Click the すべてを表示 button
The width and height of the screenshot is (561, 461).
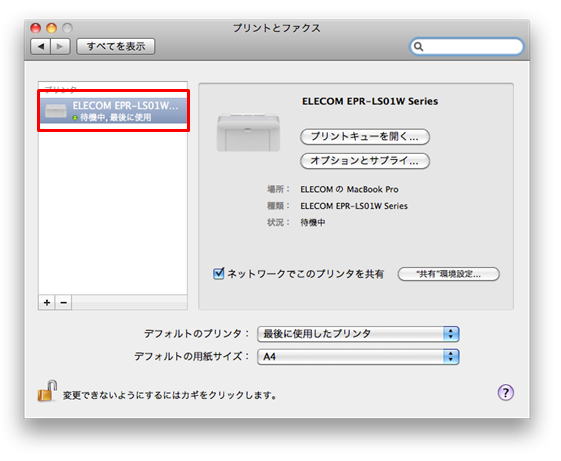point(116,47)
